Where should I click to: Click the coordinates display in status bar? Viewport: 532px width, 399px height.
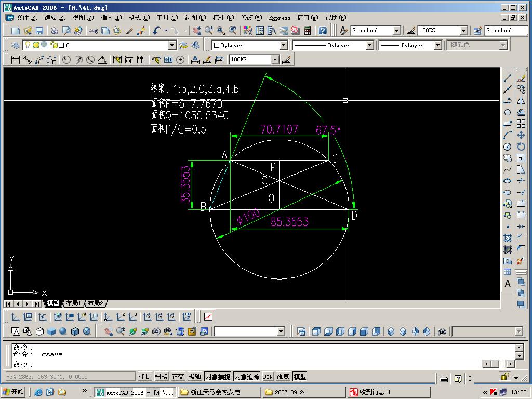click(70, 377)
